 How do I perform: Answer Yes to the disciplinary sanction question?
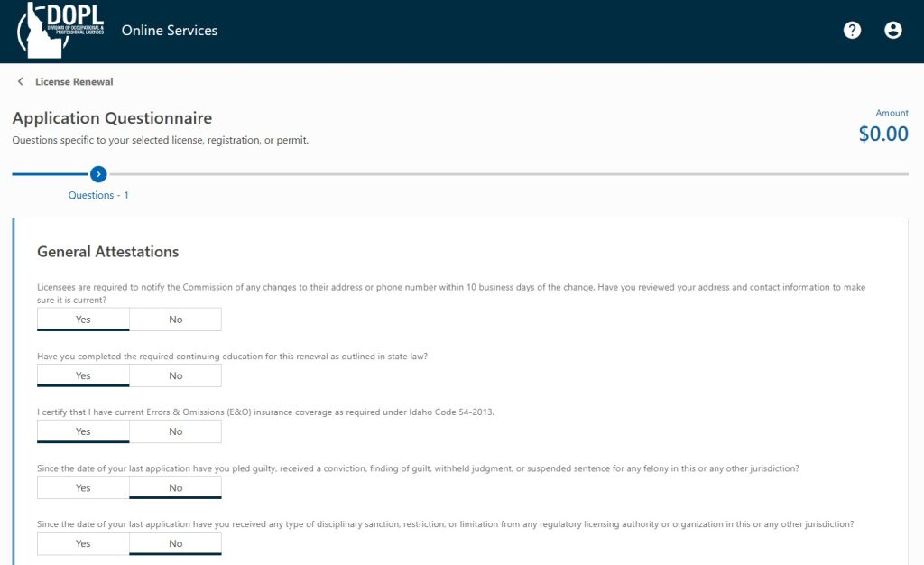(83, 543)
